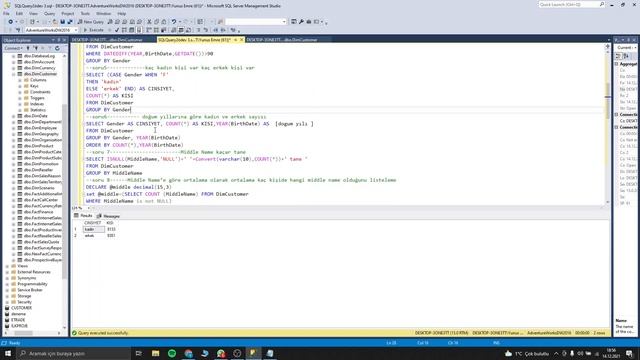Click the Quick Launch search box
Image resolution: width=640 pixels, height=360 pixels.
(571, 4)
